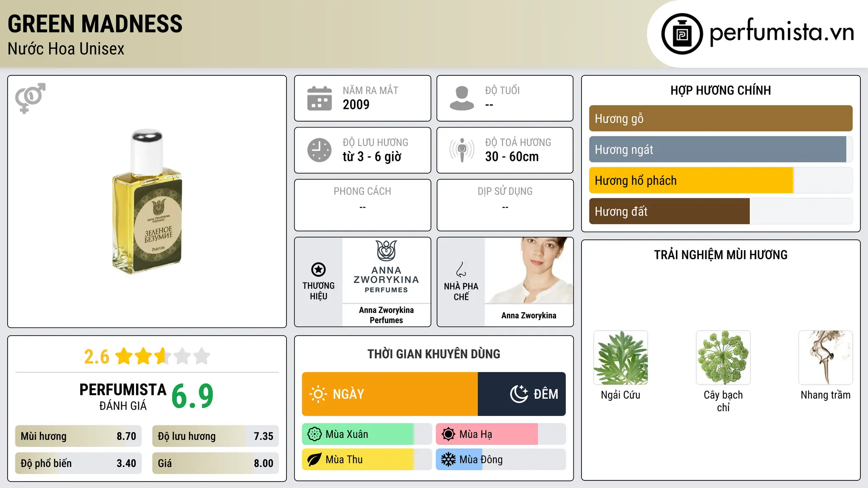This screenshot has width=868, height=488.
Task: Click the THƯƠNG HIỆU label
Action: [x=318, y=291]
